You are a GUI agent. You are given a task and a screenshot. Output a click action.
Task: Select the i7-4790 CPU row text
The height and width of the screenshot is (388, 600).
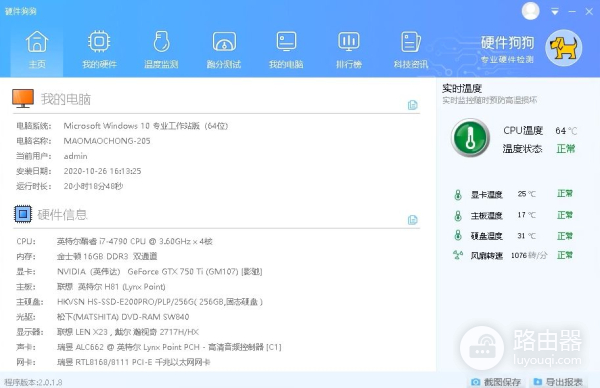(x=134, y=241)
